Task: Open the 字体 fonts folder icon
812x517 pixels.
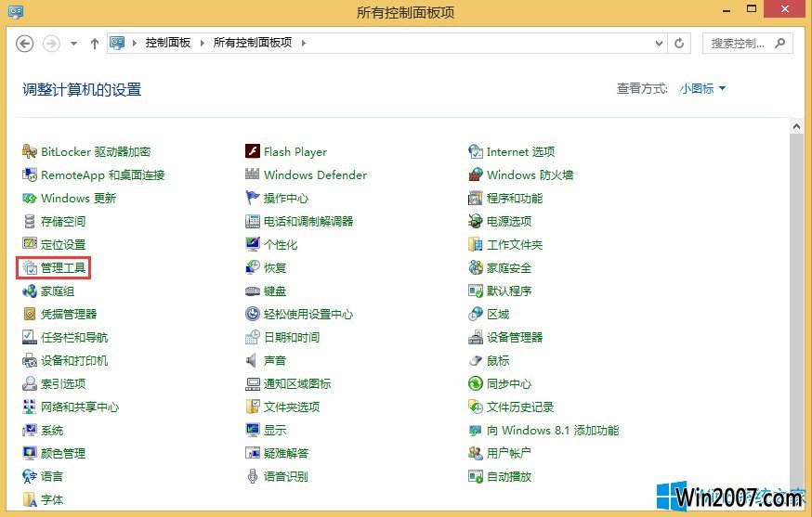Action: tap(30, 499)
